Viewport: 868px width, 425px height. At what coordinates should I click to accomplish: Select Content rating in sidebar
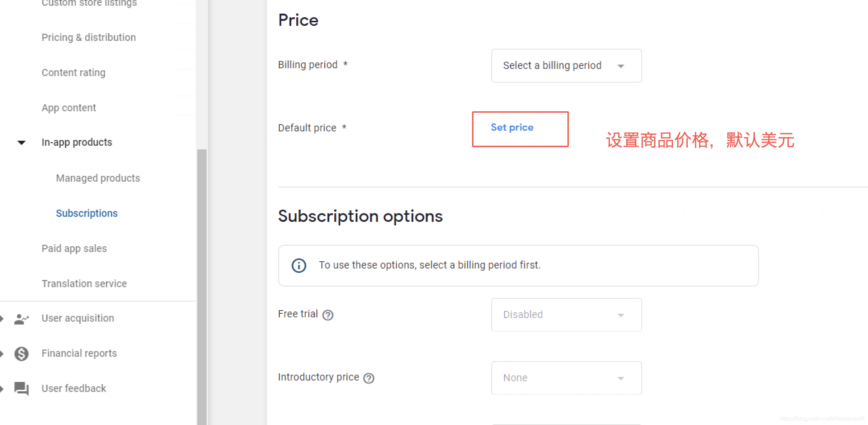[x=74, y=73]
